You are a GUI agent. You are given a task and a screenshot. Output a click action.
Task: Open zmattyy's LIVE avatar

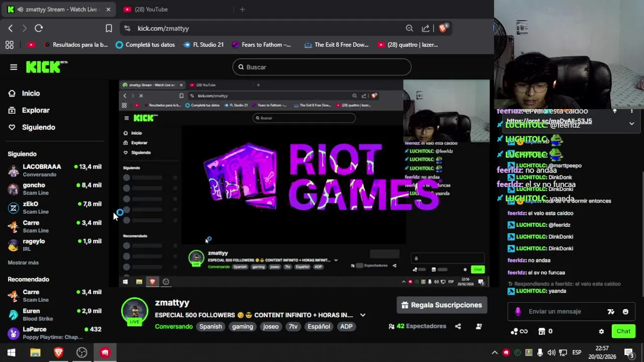tap(134, 311)
